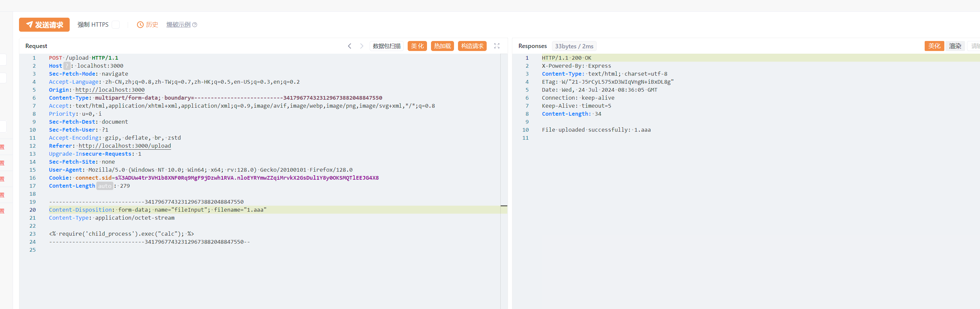This screenshot has height=309, width=980.
Task: Click the help icon beside 爆破示例
Action: coord(195,25)
